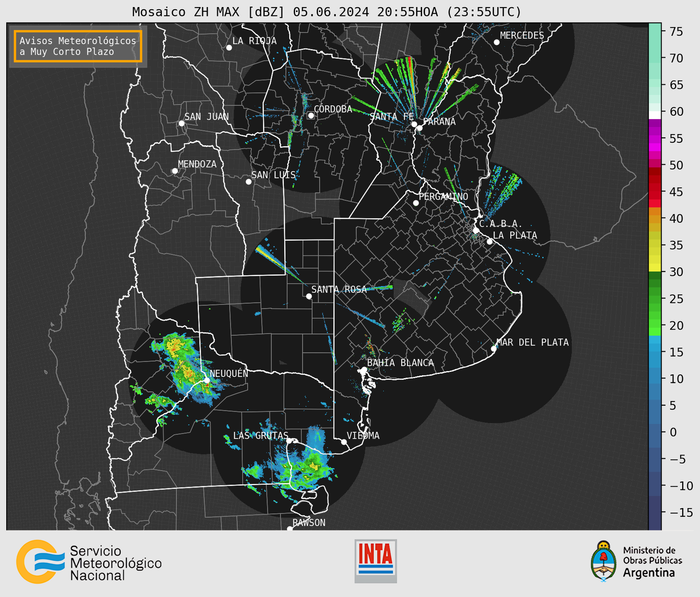This screenshot has width=700, height=597.
Task: Click the CÓRDOBA map label
Action: point(333,109)
